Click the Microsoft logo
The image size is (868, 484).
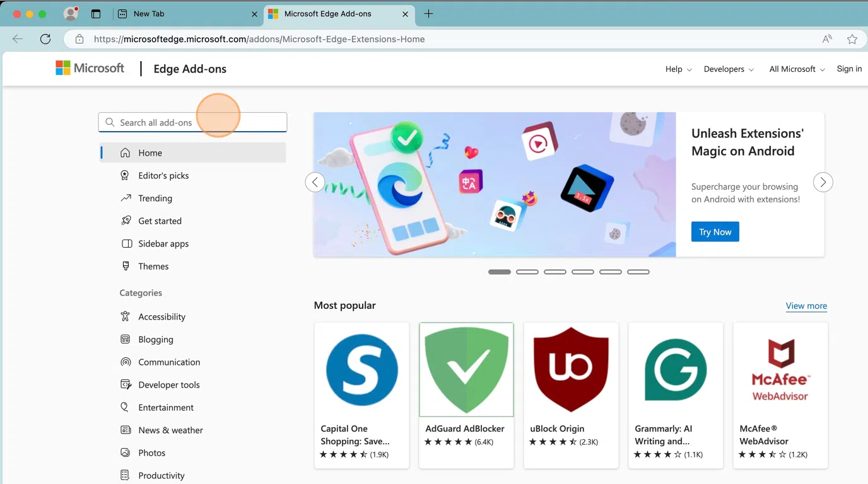click(x=90, y=68)
